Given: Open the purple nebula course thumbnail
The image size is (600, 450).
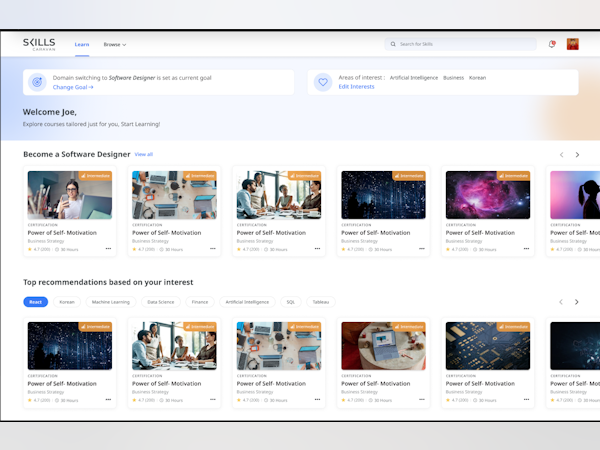Looking at the screenshot, I should tap(488, 195).
